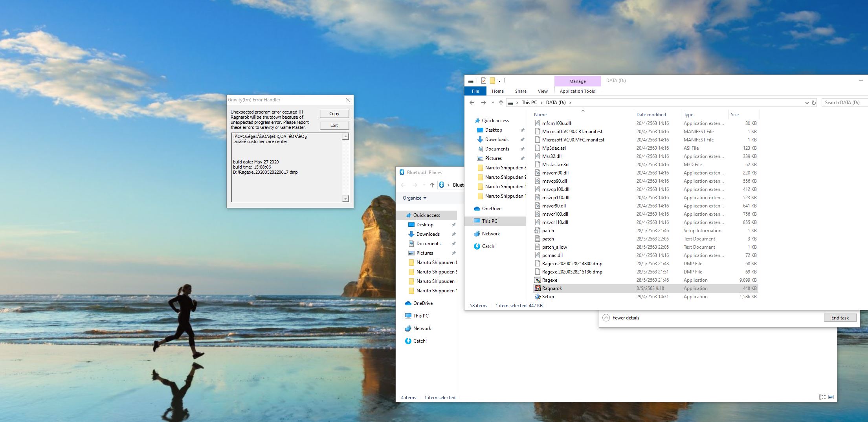Click the Search DATA (D:) field
Screen dimensions: 868x422
tap(845, 103)
